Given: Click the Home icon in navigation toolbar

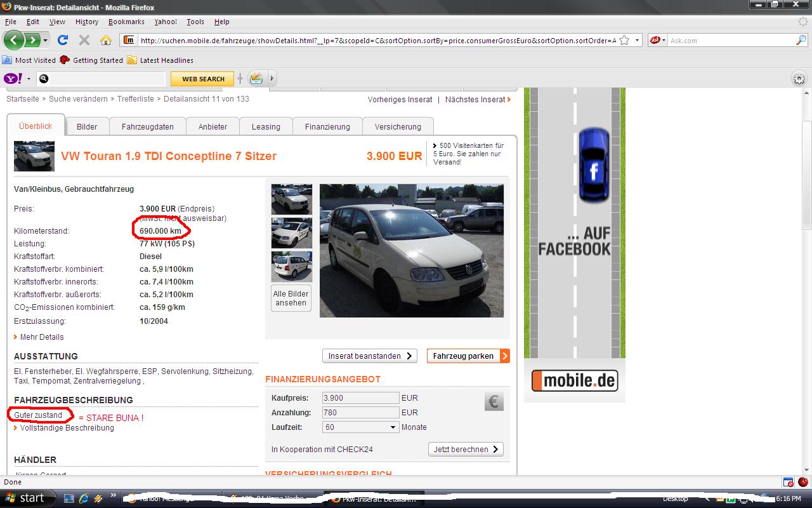Looking at the screenshot, I should [x=106, y=40].
